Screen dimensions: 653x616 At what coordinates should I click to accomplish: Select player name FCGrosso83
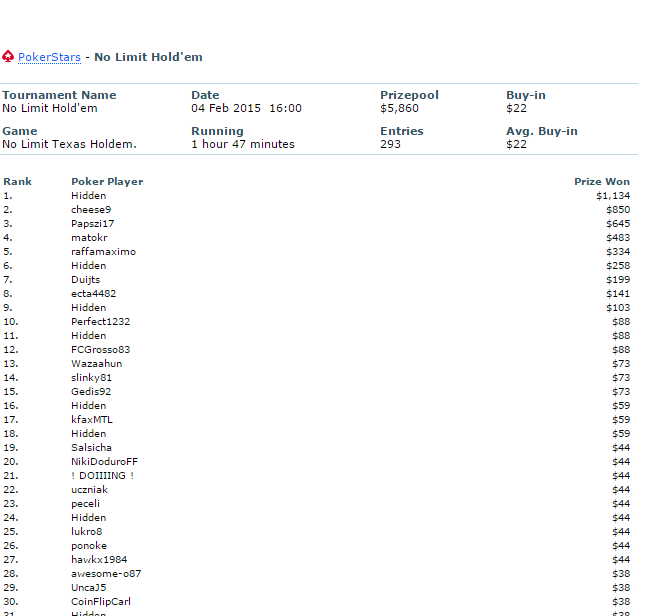(x=100, y=349)
